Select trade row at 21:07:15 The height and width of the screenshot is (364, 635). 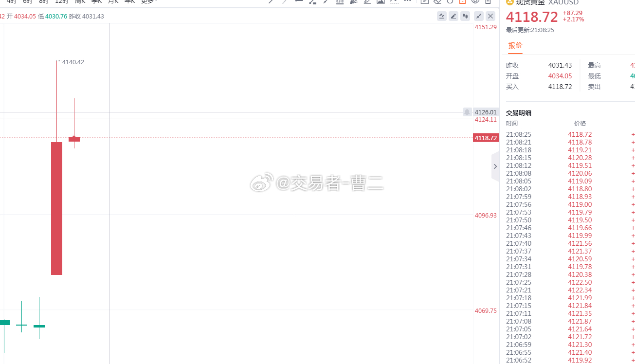[x=570, y=306]
